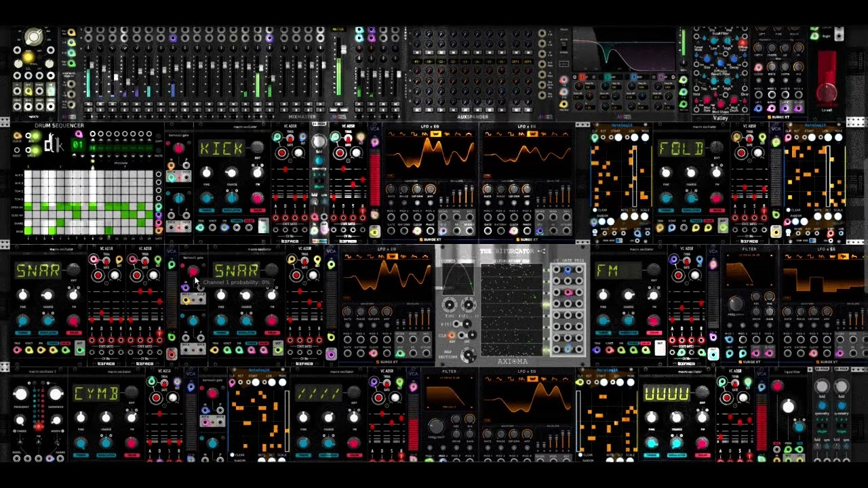Click the CYMB text display
This screenshot has height=488, width=868.
96,392
